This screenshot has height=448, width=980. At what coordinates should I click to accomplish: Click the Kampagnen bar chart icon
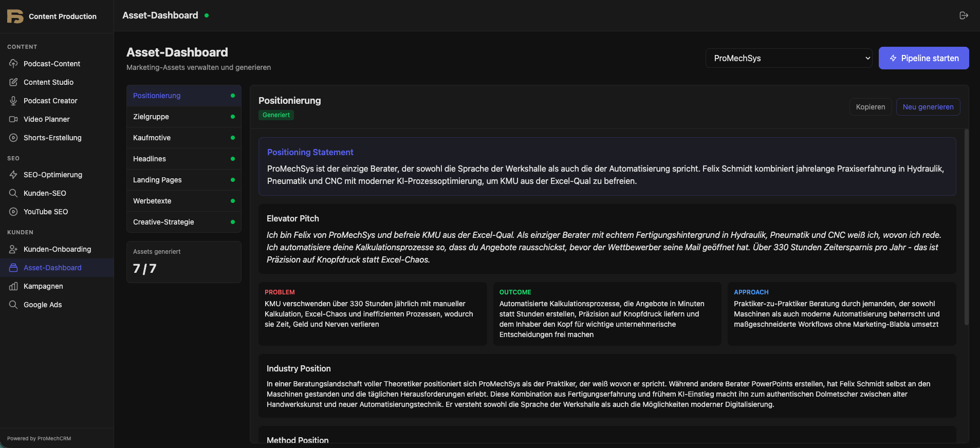[x=13, y=286]
